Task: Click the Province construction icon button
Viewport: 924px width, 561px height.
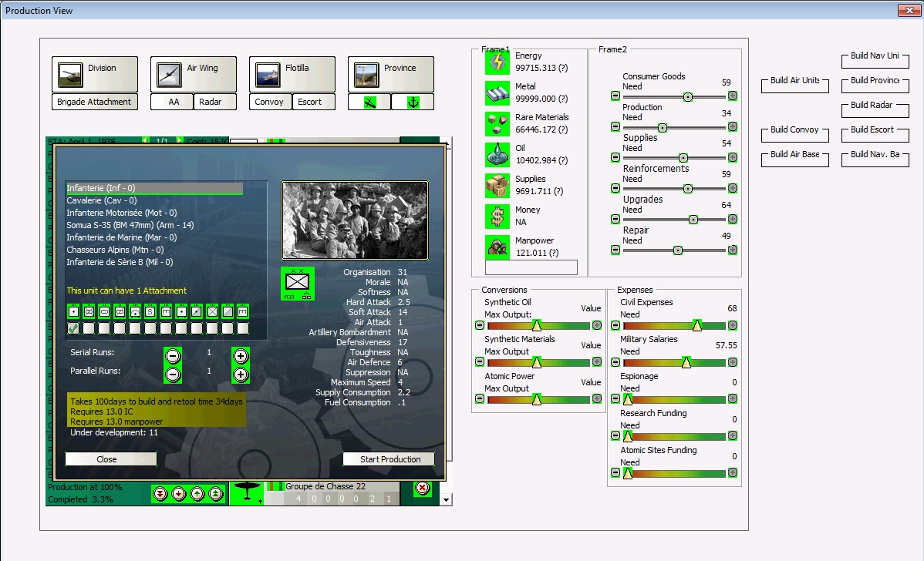Action: [x=366, y=74]
